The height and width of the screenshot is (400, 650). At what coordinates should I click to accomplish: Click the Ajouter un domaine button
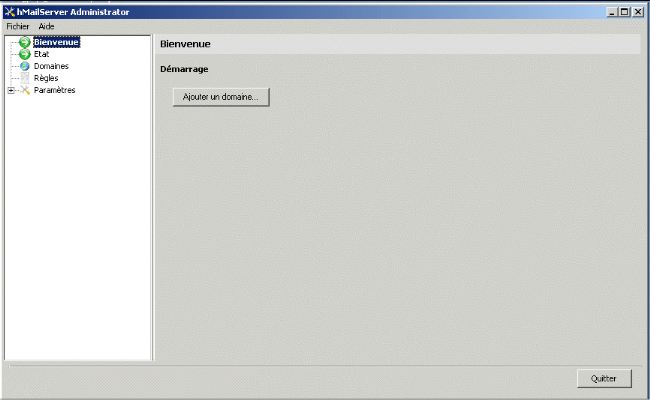(x=221, y=97)
